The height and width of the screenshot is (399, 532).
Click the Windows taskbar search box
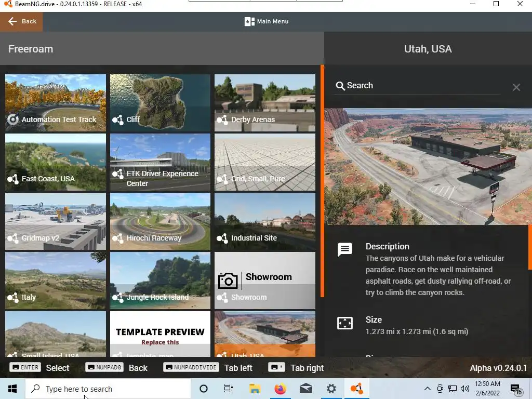(x=108, y=389)
